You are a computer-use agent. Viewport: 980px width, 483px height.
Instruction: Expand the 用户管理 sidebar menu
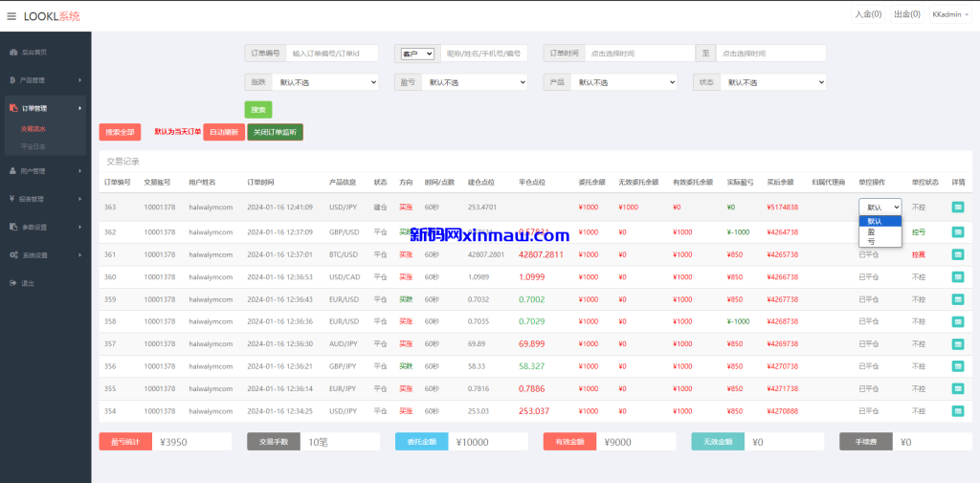coord(46,170)
